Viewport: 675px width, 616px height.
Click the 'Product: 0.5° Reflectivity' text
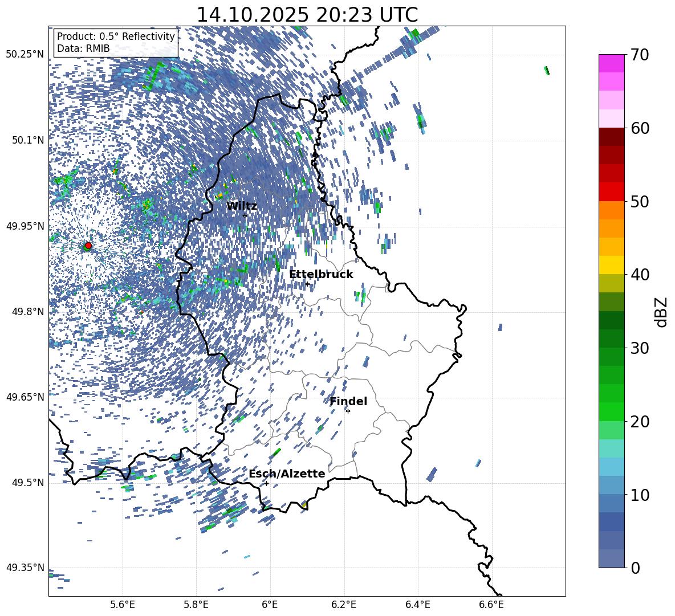pos(116,36)
